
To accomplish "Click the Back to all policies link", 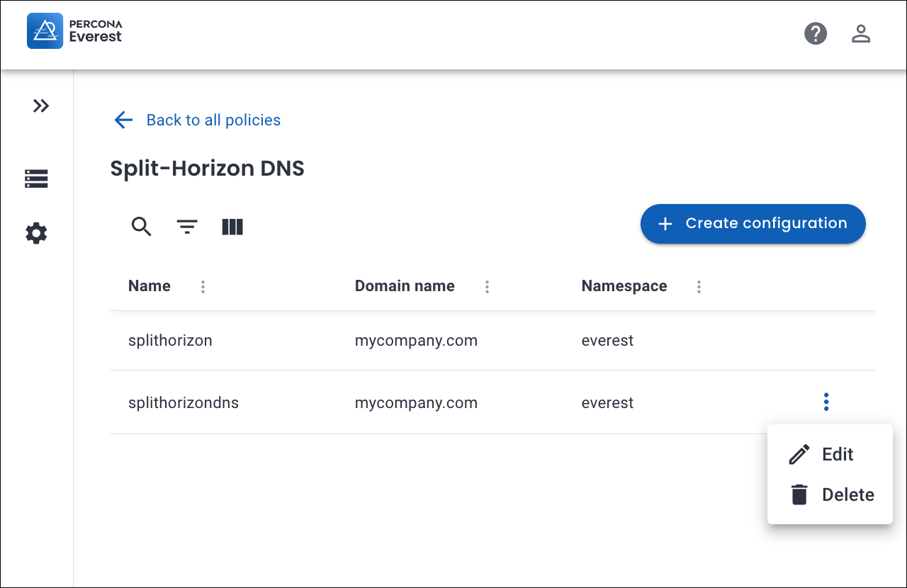I will tap(213, 120).
